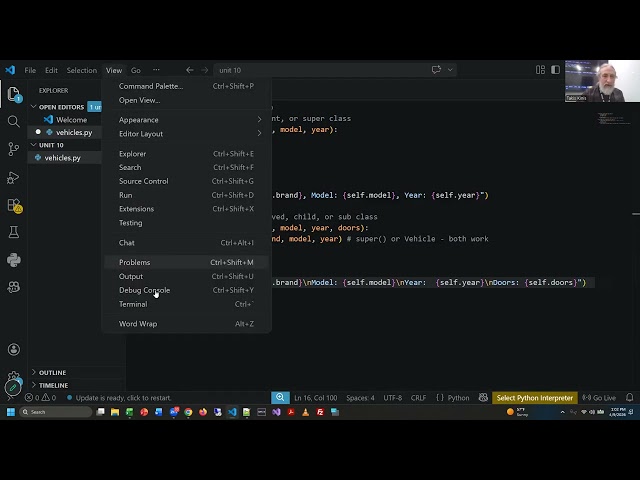Open vehicles.py under UNIT 10 folder
Viewport: 640px width, 480px height.
coord(64,158)
